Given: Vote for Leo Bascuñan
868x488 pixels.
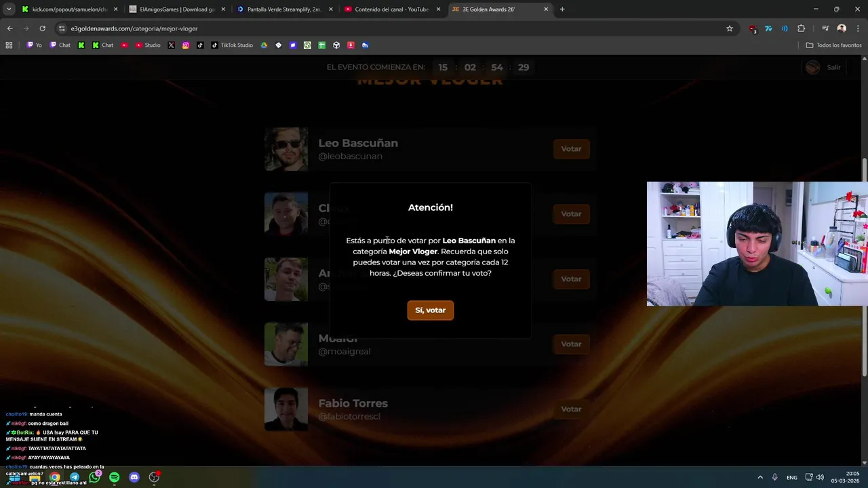Looking at the screenshot, I should [571, 149].
